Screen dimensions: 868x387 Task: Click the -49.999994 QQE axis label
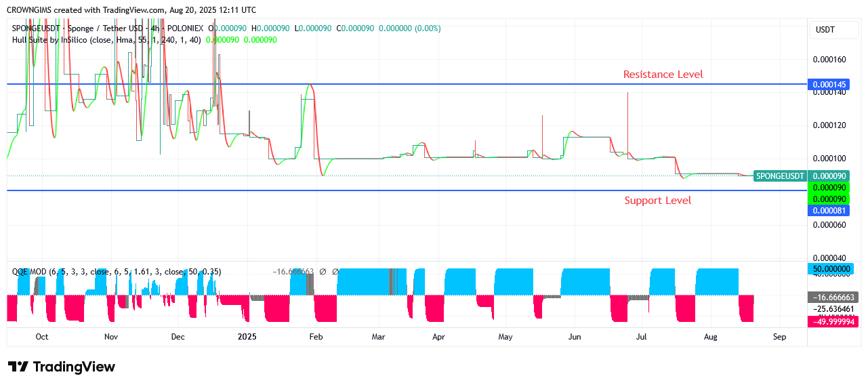click(x=833, y=322)
